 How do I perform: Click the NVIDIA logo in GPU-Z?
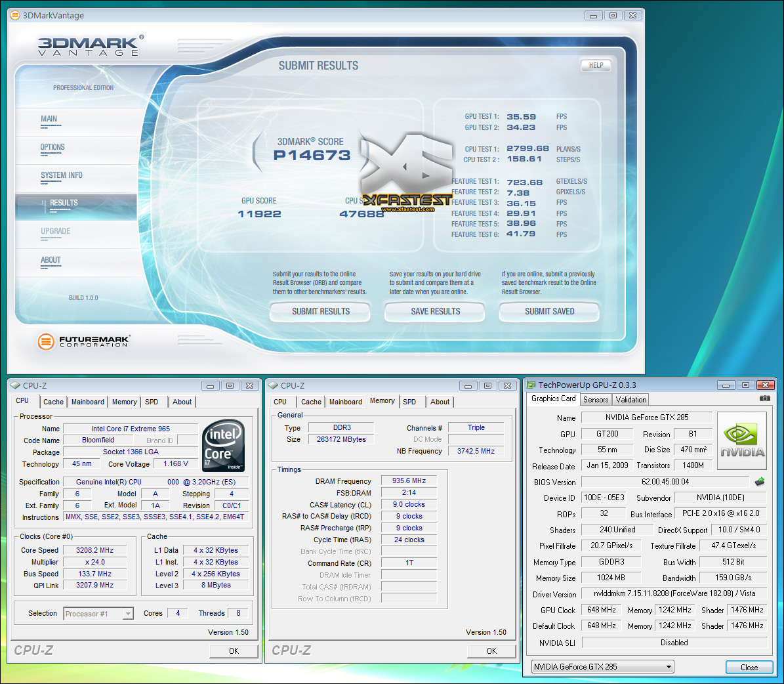click(x=742, y=440)
